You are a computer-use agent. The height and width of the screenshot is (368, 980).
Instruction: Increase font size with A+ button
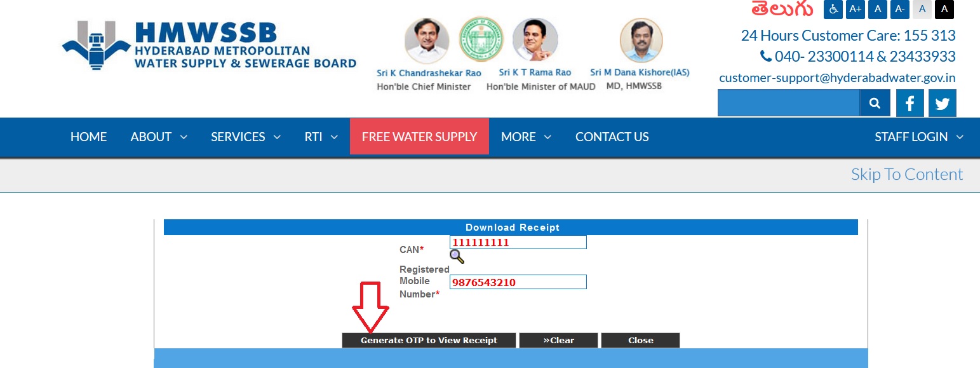click(x=856, y=9)
